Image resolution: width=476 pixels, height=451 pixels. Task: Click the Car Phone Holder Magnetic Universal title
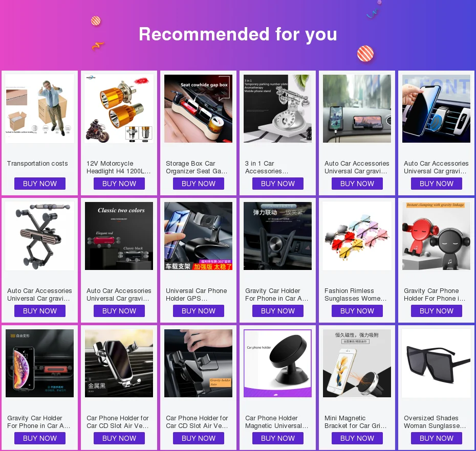coord(276,422)
